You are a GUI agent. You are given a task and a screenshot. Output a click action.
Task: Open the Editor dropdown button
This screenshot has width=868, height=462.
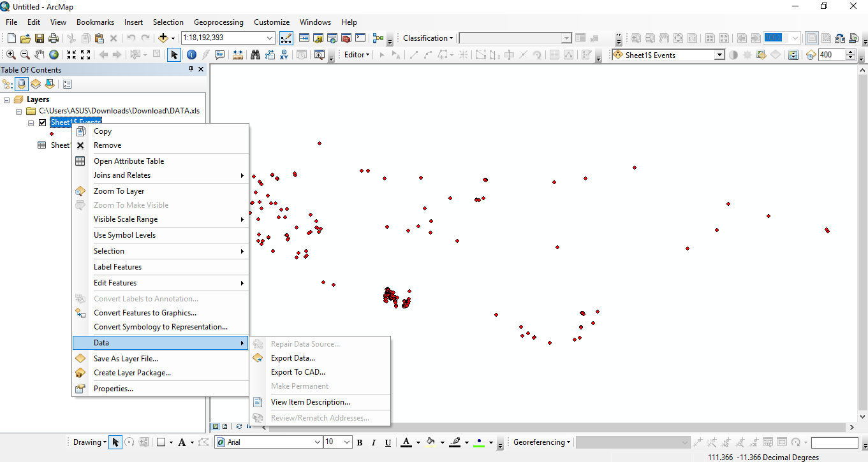pos(357,55)
